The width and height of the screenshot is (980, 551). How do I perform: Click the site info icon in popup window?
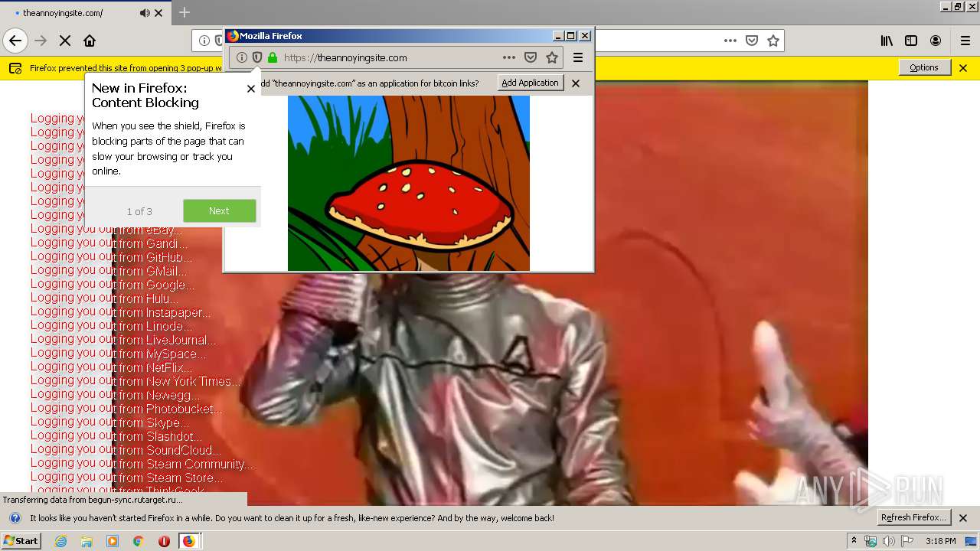coord(242,57)
